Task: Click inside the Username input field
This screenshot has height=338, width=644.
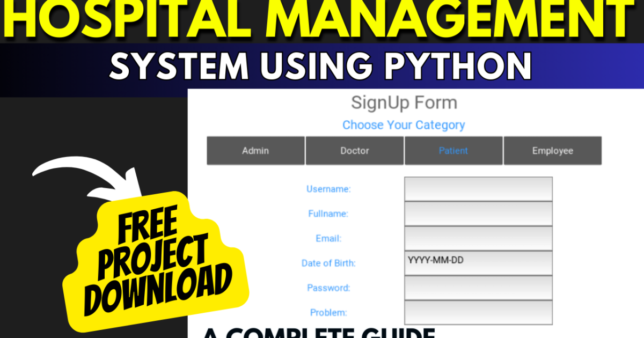Action: pos(478,189)
